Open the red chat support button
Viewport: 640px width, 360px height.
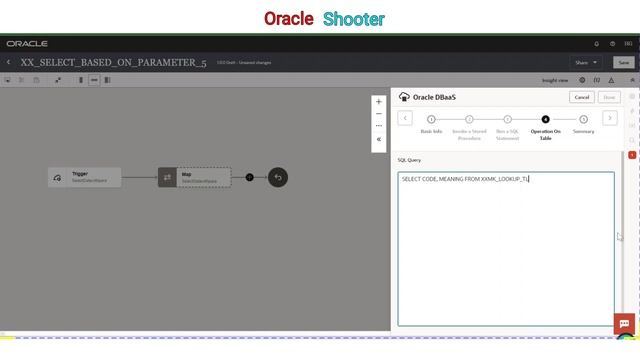624,324
